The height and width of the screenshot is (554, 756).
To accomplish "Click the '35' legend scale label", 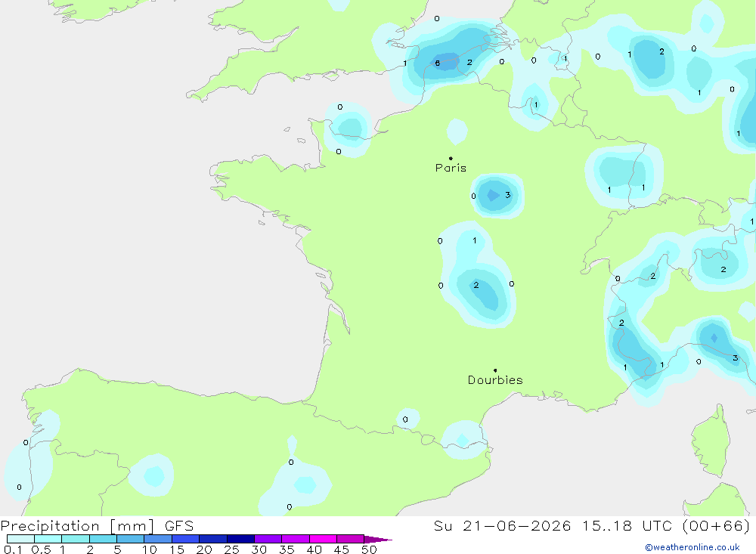I will tap(287, 549).
